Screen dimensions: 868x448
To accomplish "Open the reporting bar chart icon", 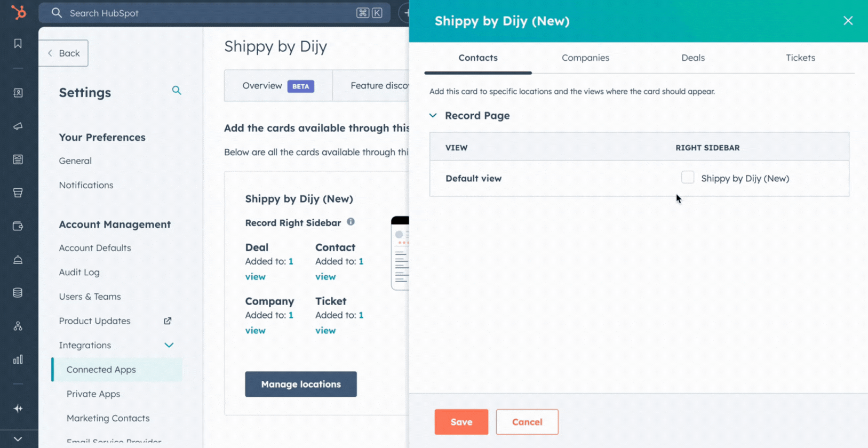I will [18, 359].
